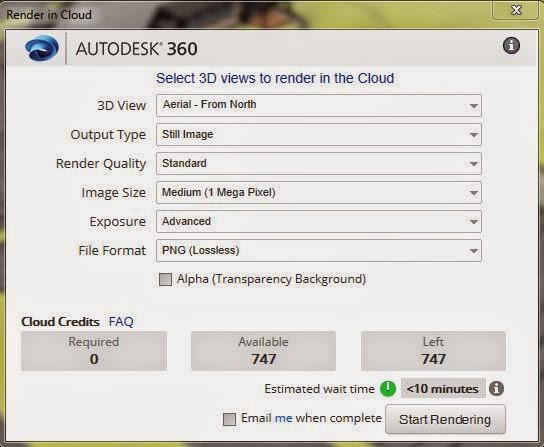Click the Start Rendering button
Image resolution: width=544 pixels, height=447 pixels.
tap(445, 419)
